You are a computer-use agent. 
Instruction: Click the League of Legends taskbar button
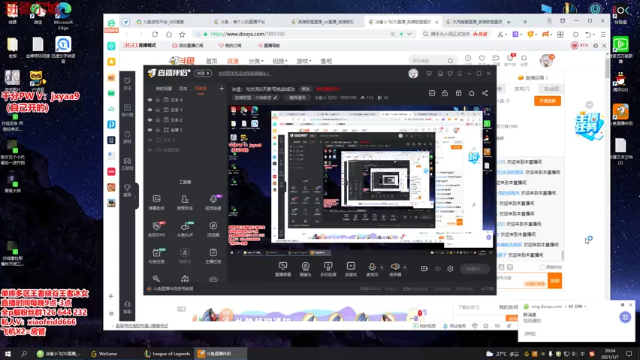click(x=167, y=353)
